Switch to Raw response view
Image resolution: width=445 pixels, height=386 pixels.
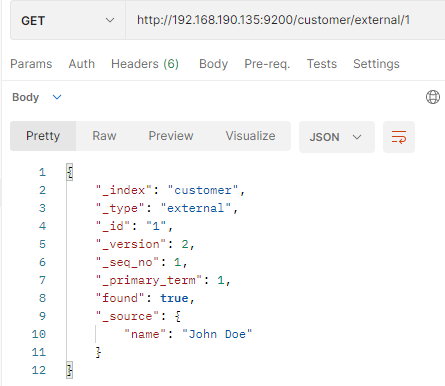point(104,136)
